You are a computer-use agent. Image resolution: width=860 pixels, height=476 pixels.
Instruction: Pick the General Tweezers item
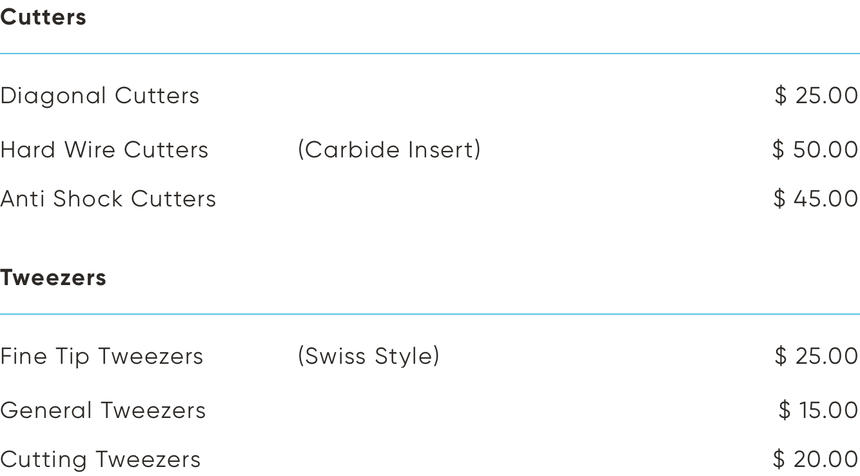pos(103,410)
